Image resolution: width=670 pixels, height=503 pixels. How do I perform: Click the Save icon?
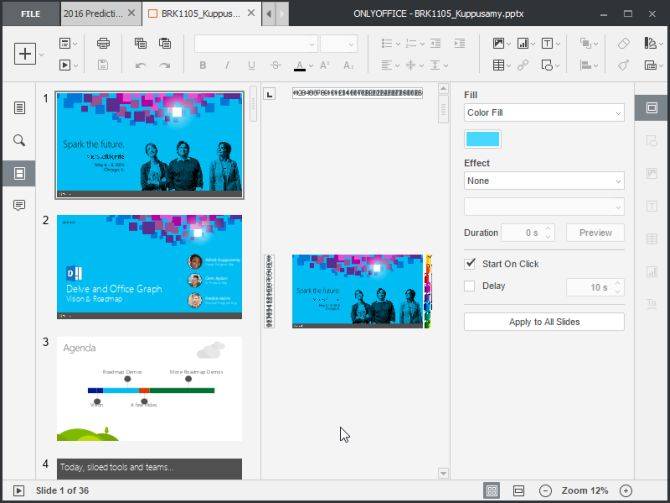[103, 65]
